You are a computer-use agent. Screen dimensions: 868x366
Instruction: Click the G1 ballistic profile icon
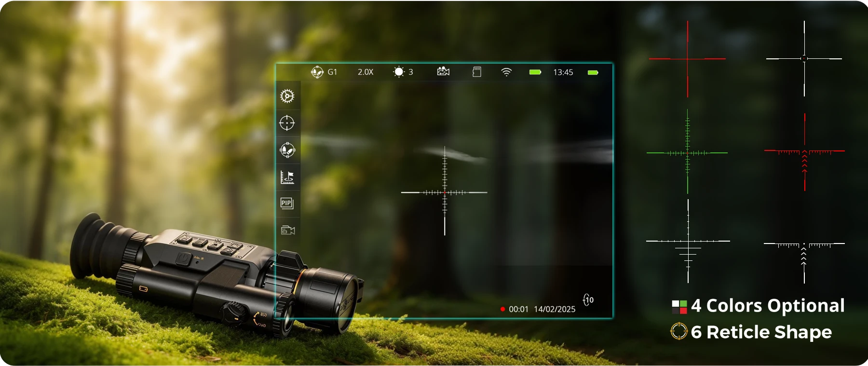(317, 72)
